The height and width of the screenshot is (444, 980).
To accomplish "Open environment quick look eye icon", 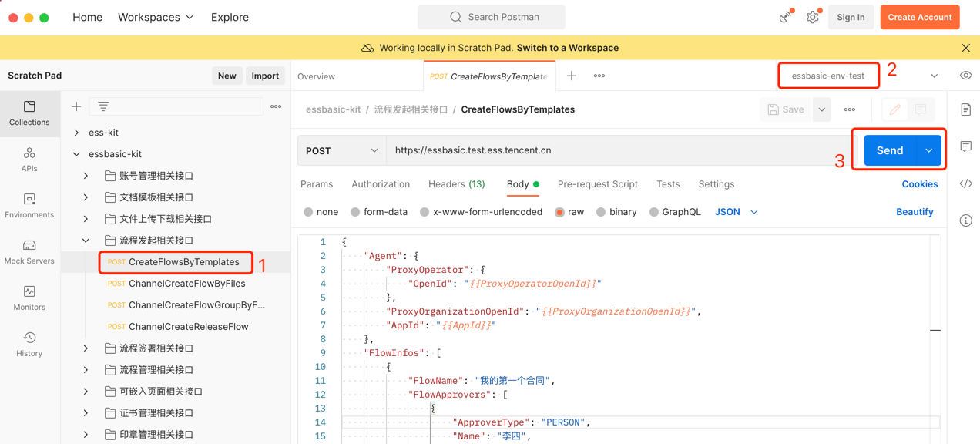I will (x=965, y=76).
